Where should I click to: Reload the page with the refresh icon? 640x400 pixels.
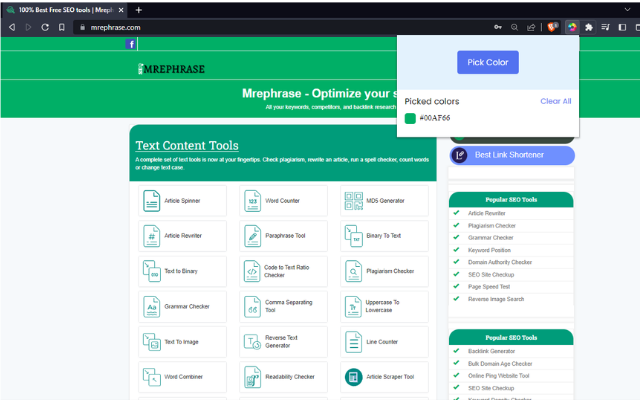pos(45,27)
